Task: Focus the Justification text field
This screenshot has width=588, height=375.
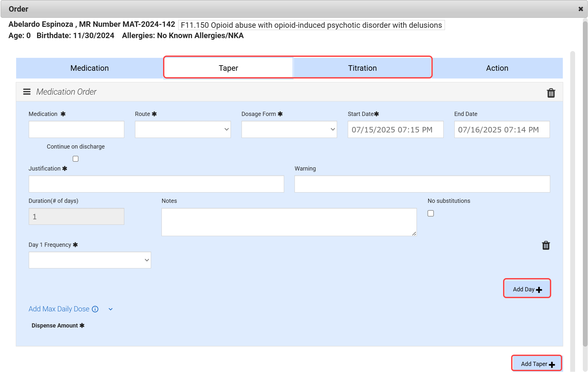Action: pos(156,184)
